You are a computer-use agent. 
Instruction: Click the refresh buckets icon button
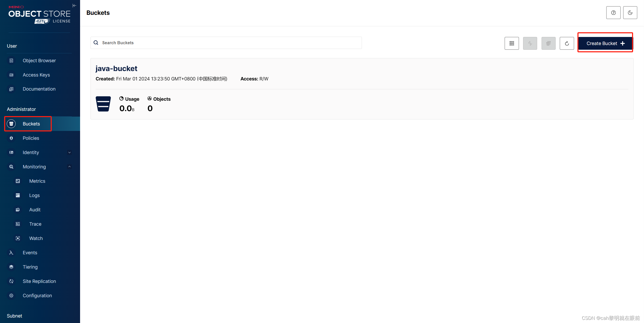[567, 43]
